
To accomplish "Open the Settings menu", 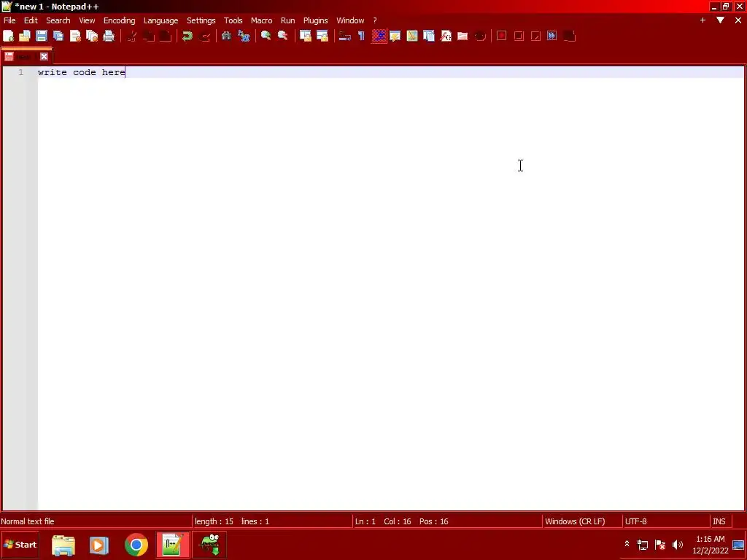I will tap(201, 20).
